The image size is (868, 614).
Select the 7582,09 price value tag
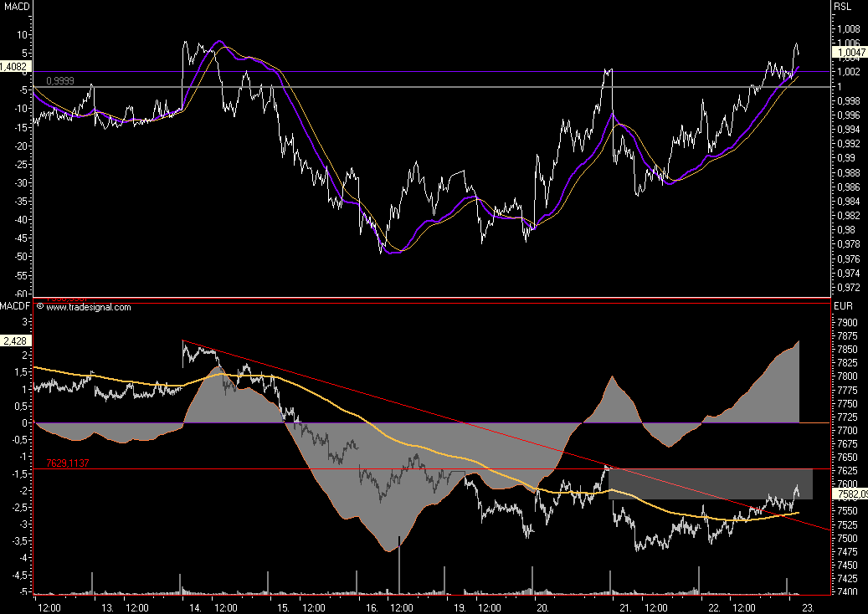[x=850, y=494]
